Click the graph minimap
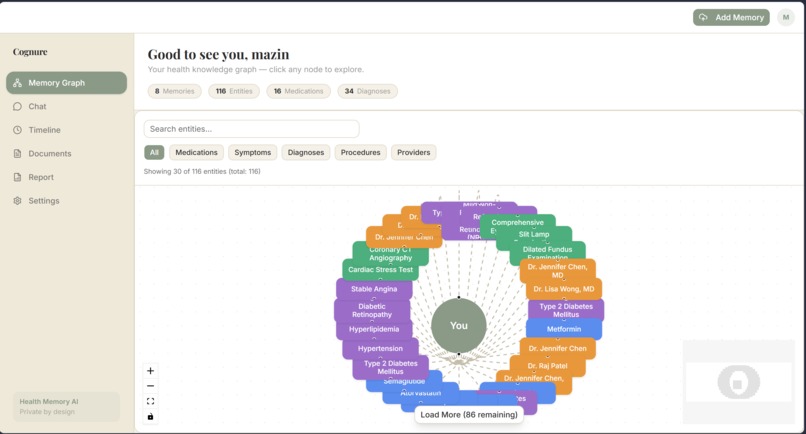Image resolution: width=806 pixels, height=434 pixels. click(x=739, y=382)
